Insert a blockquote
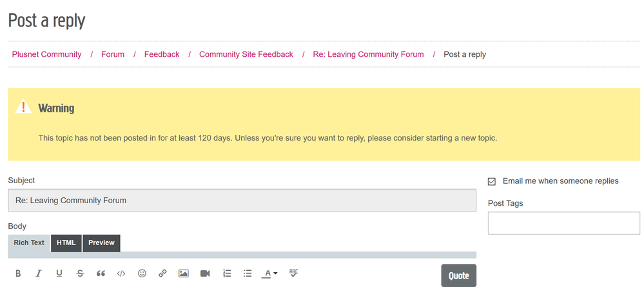This screenshot has width=644, height=287. coord(101,273)
